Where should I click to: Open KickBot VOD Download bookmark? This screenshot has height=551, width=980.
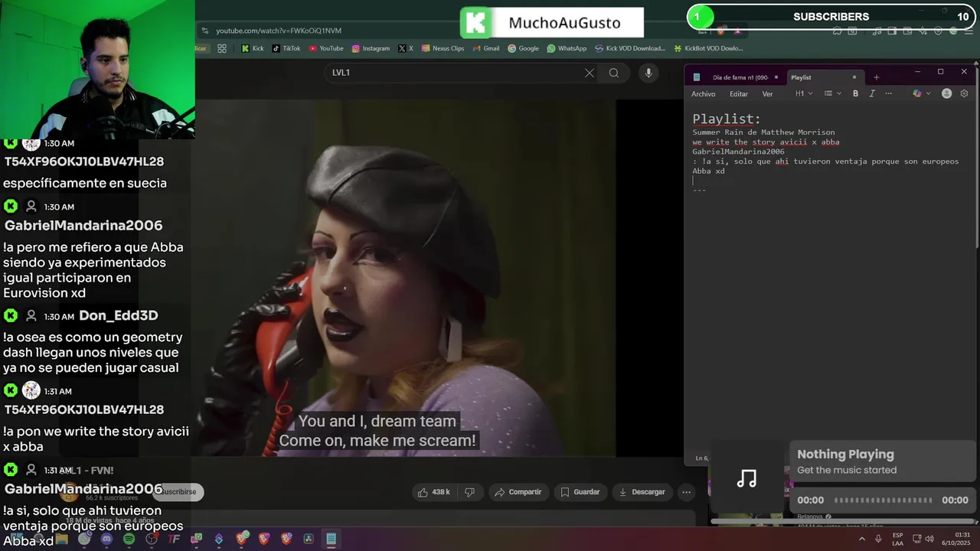click(708, 48)
